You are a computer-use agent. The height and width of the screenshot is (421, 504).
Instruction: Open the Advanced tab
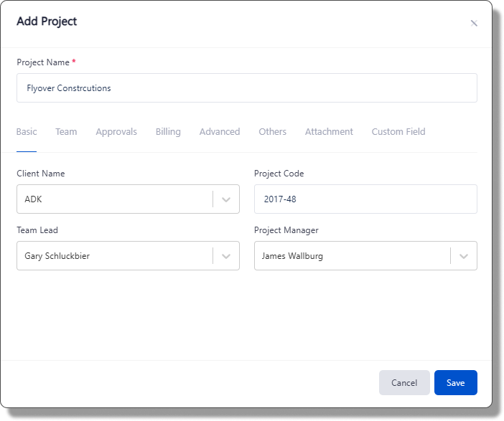(x=220, y=132)
